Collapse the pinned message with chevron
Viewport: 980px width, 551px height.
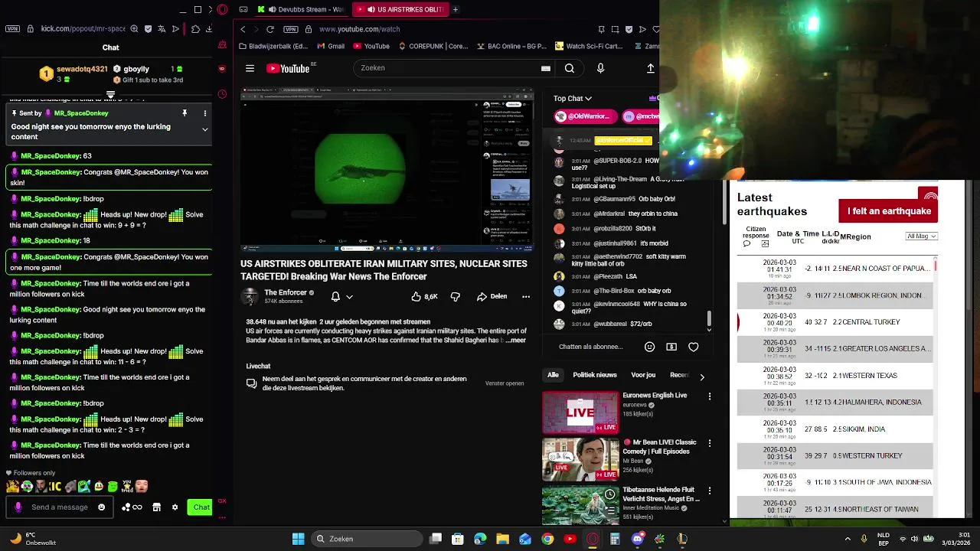click(x=204, y=129)
